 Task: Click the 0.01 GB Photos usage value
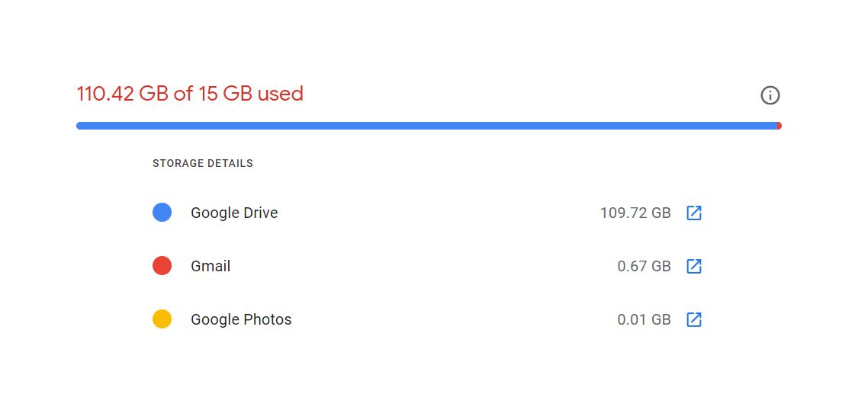[644, 319]
